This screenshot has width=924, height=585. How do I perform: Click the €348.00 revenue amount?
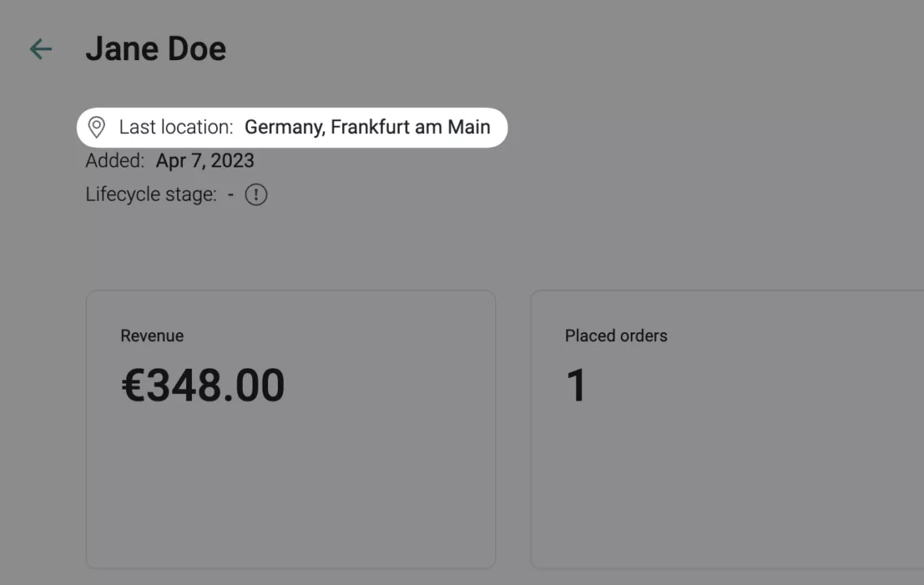tap(202, 385)
